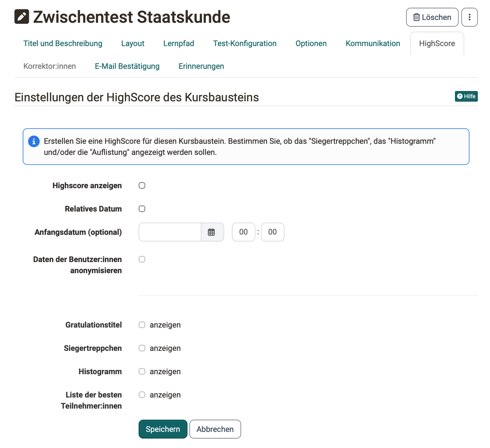This screenshot has width=490, height=448.
Task: Switch to Titel und Beschreibung tab
Action: [x=63, y=43]
